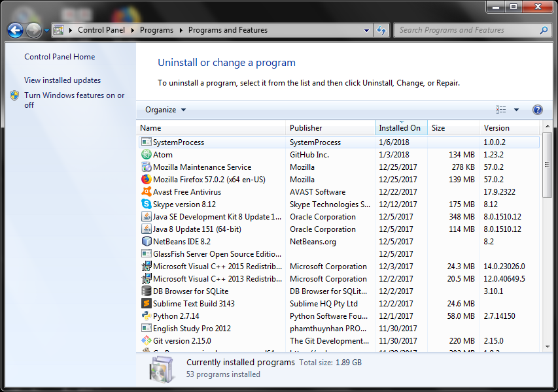The height and width of the screenshot is (392, 558).
Task: Click the Mozilla Firefox icon
Action: pyautogui.click(x=147, y=180)
